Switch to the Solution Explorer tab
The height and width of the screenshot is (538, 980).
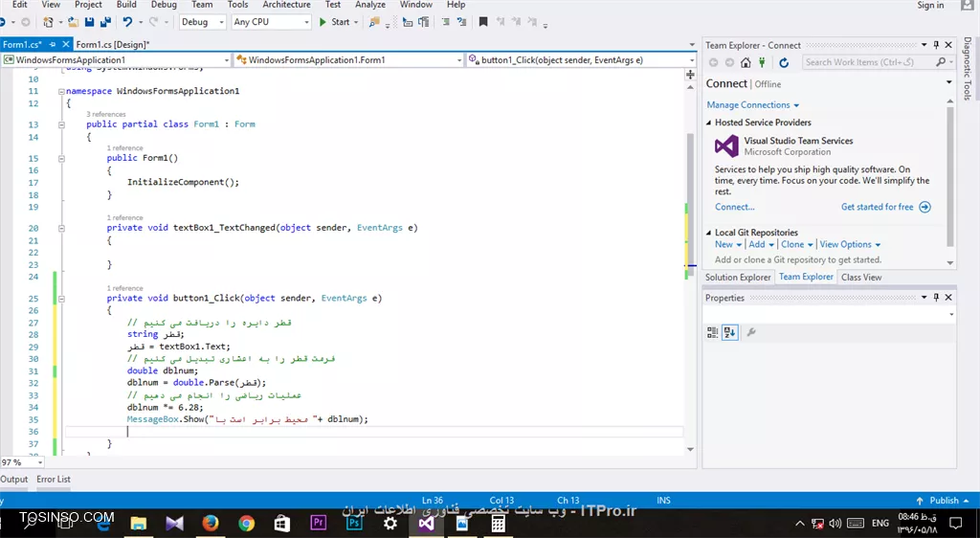pyautogui.click(x=738, y=278)
